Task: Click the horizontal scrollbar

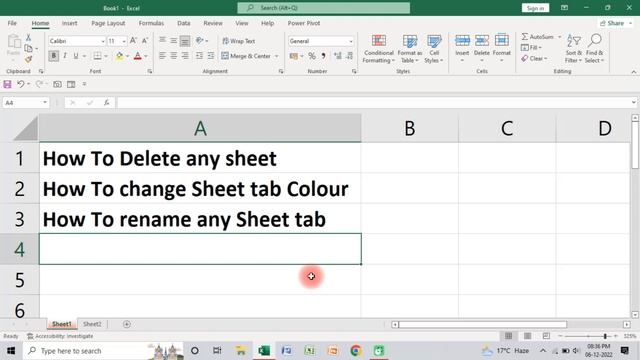Action: pos(483,324)
